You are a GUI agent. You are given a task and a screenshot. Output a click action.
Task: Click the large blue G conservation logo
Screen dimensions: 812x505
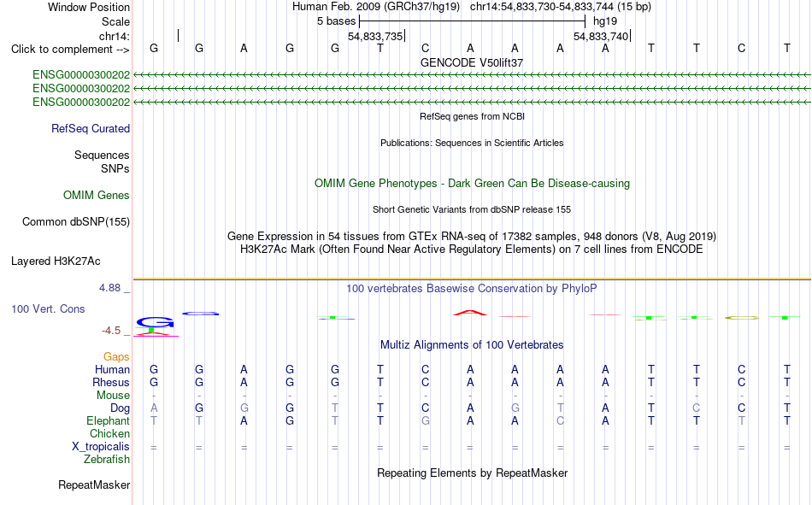(x=155, y=322)
